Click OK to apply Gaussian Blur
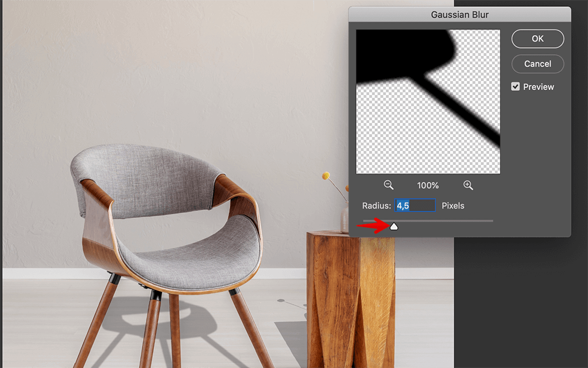The height and width of the screenshot is (368, 588). point(537,39)
